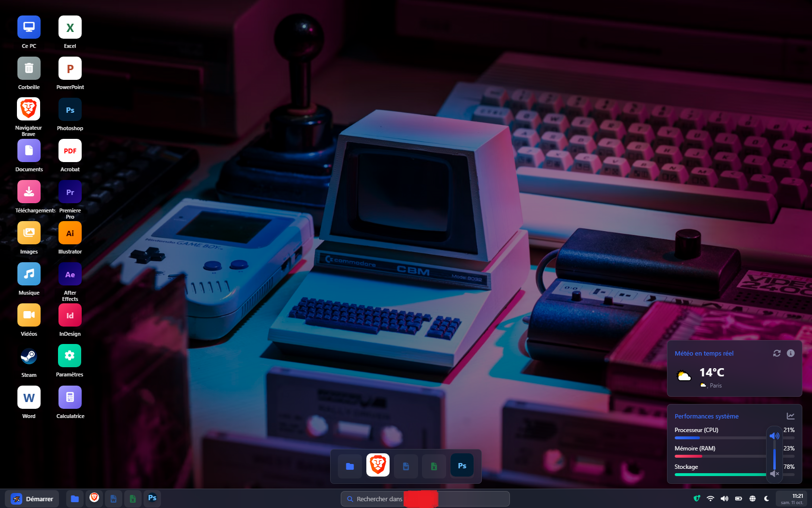Open the Navigateur Brave desktop icon
The height and width of the screenshot is (508, 812).
click(29, 109)
